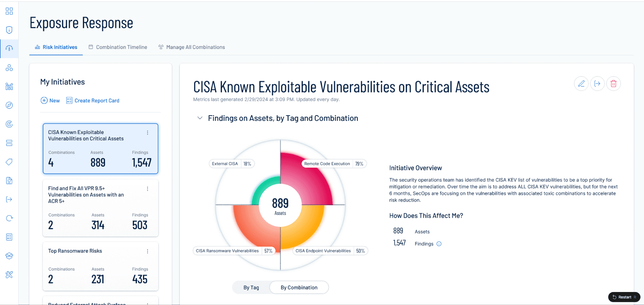Switch to the By Tag view
Screen dimensions: 644x305
[251, 287]
